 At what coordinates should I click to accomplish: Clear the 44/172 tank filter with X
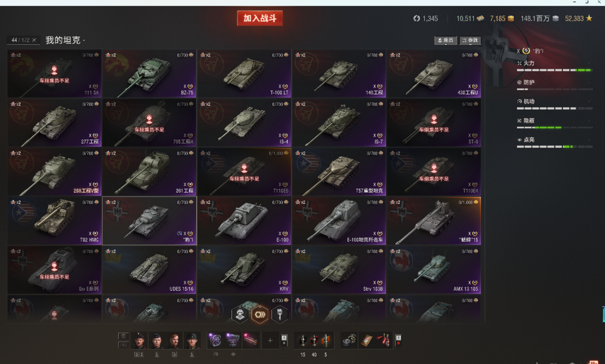point(34,40)
